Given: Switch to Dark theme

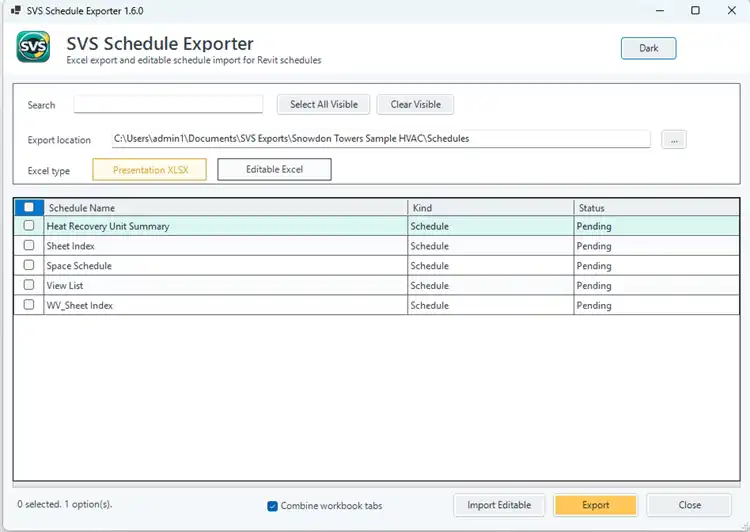Looking at the screenshot, I should pos(648,48).
